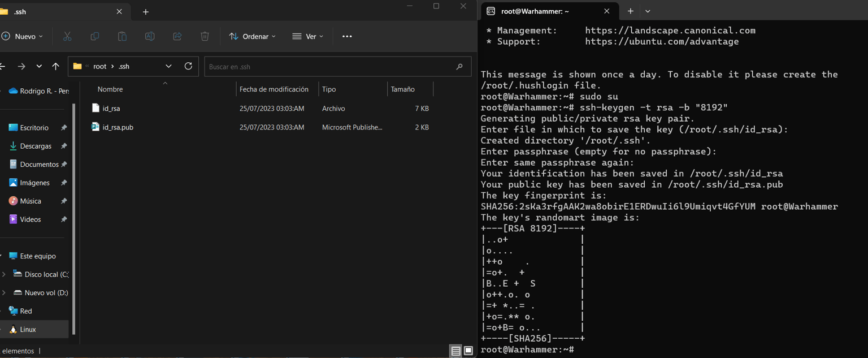
Task: Click the Linux penguin icon in sidebar
Action: pyautogui.click(x=13, y=329)
